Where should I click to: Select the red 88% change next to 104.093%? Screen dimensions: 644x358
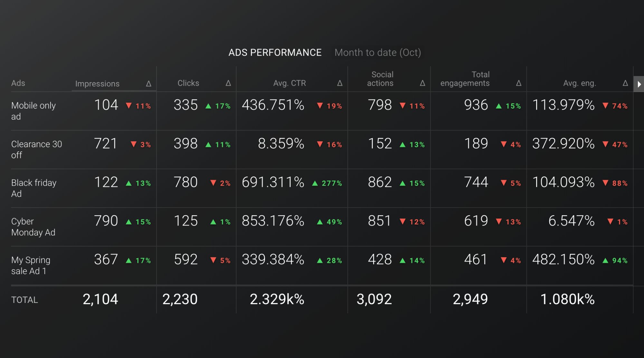point(620,183)
